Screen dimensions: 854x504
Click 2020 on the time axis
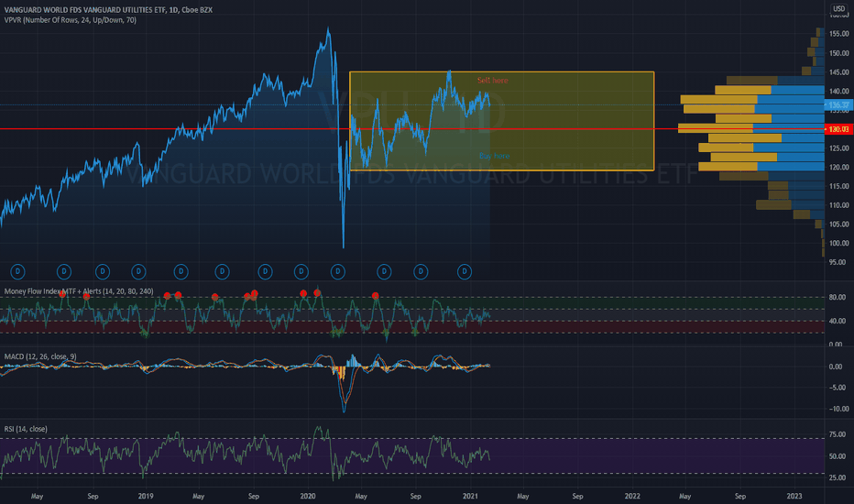click(308, 497)
